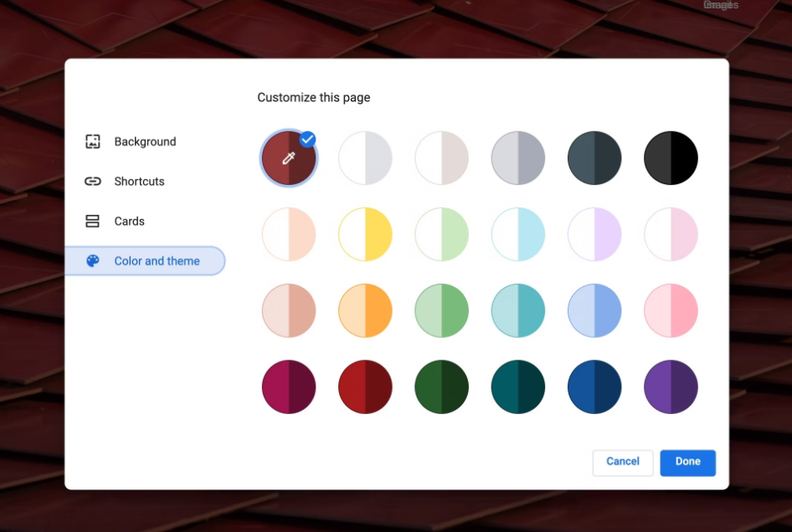Confirm changes with the Done button
Image resolution: width=792 pixels, height=532 pixels.
(x=687, y=463)
